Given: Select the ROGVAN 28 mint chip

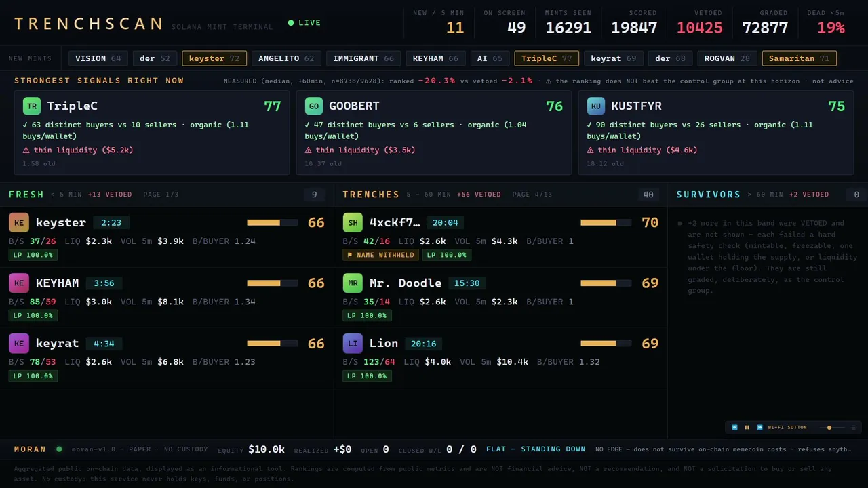Looking at the screenshot, I should (727, 58).
